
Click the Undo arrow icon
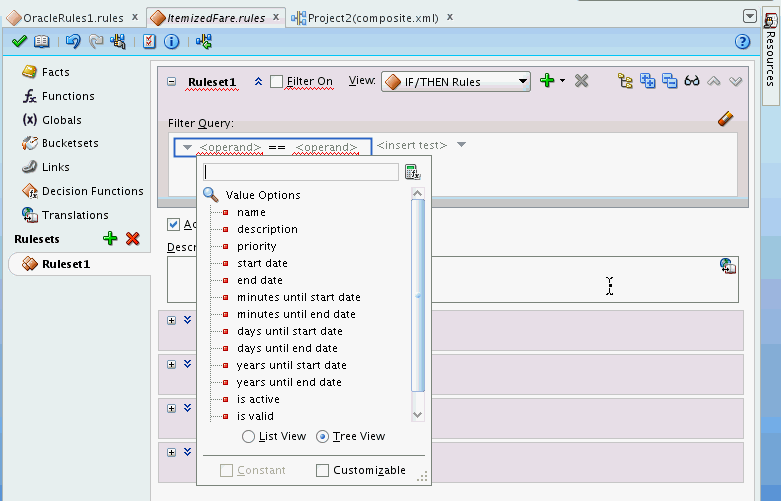click(x=73, y=41)
